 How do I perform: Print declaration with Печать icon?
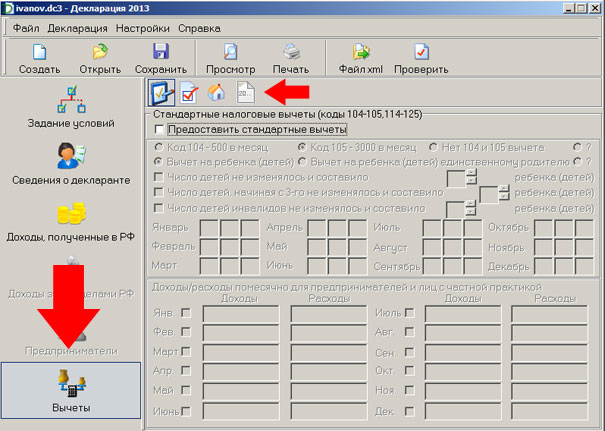tap(290, 58)
